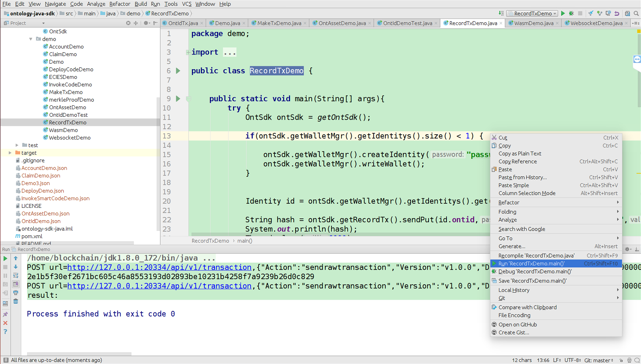641x364 pixels.
Task: Pin the Run tab
Action: tap(5, 314)
